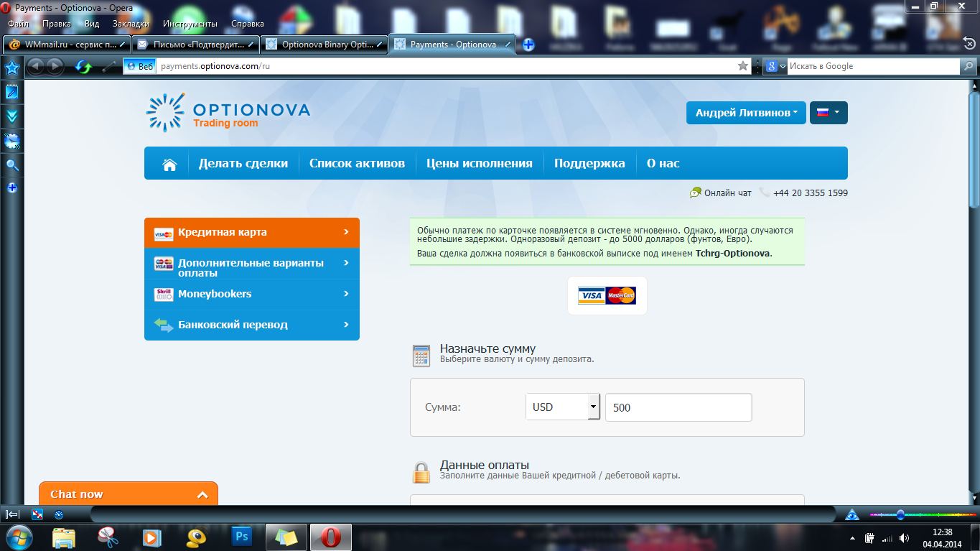980x551 pixels.
Task: Add a new panel with the sidebar plus icon
Action: [x=11, y=188]
